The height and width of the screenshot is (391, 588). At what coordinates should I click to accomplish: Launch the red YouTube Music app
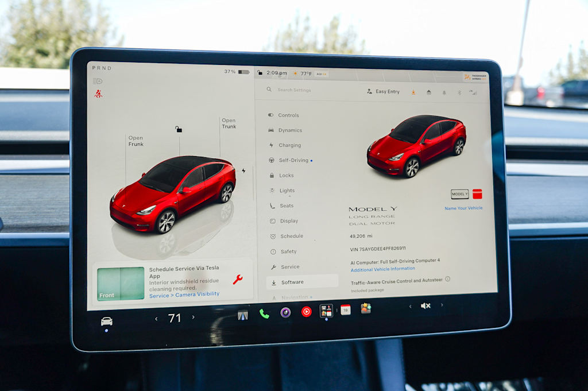307,312
